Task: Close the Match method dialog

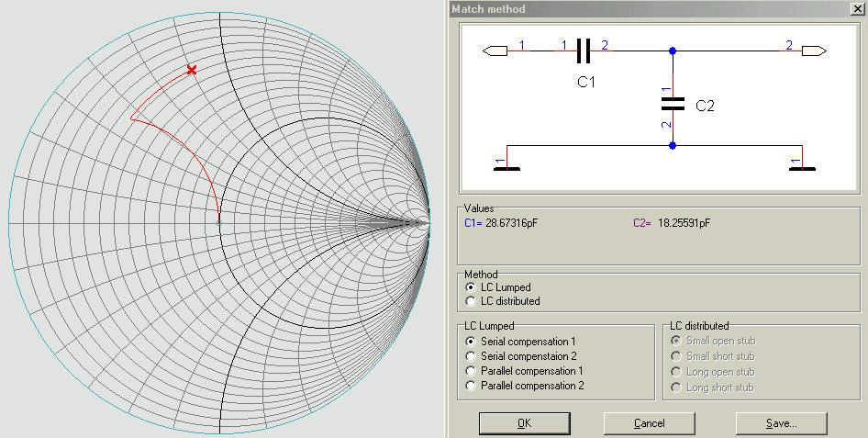Action: point(856,9)
